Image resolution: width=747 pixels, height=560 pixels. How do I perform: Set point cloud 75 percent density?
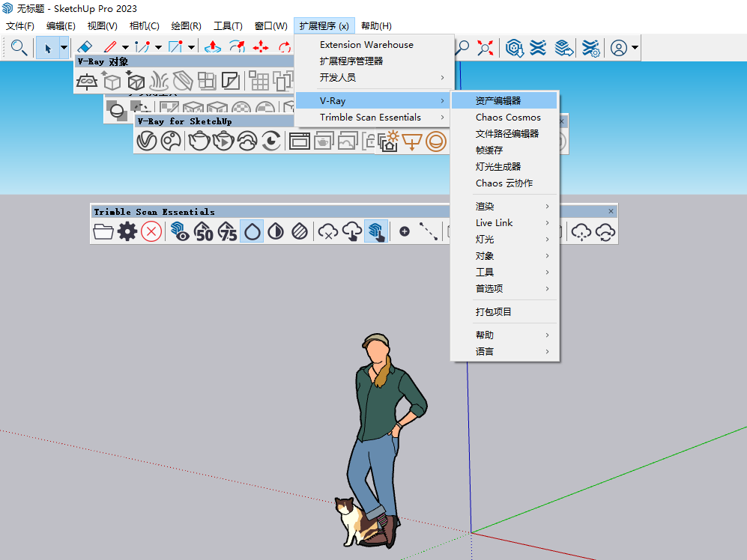[x=228, y=232]
